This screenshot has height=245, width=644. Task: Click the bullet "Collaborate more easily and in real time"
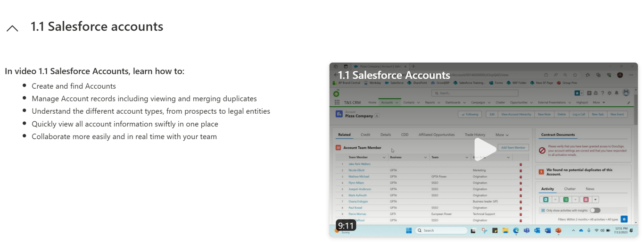click(x=124, y=136)
